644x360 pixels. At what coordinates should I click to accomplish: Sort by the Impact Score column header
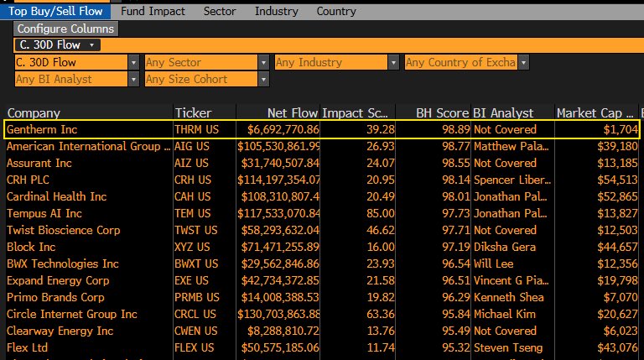[355, 113]
